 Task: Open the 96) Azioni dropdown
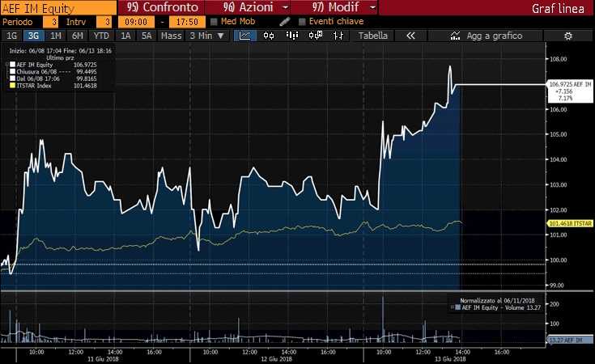pyautogui.click(x=249, y=7)
